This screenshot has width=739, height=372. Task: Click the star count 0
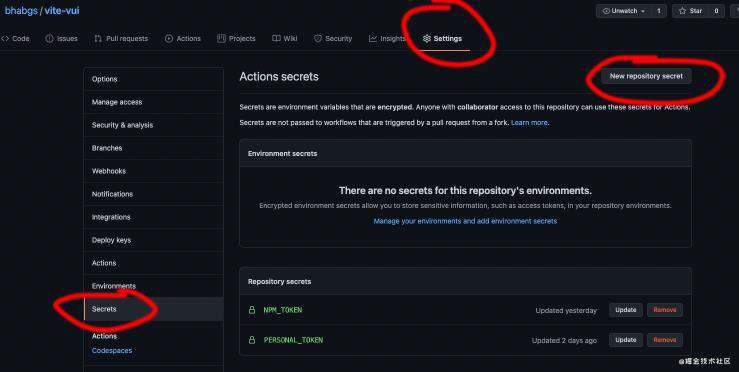[x=716, y=11]
